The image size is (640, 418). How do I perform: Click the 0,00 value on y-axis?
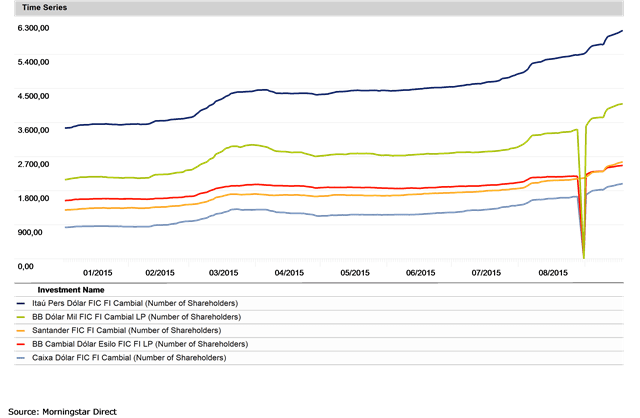[x=29, y=265]
